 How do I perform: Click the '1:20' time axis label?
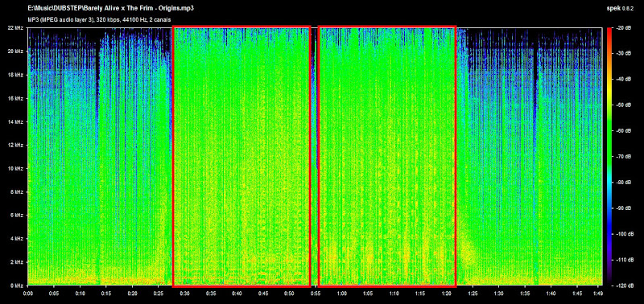click(446, 294)
